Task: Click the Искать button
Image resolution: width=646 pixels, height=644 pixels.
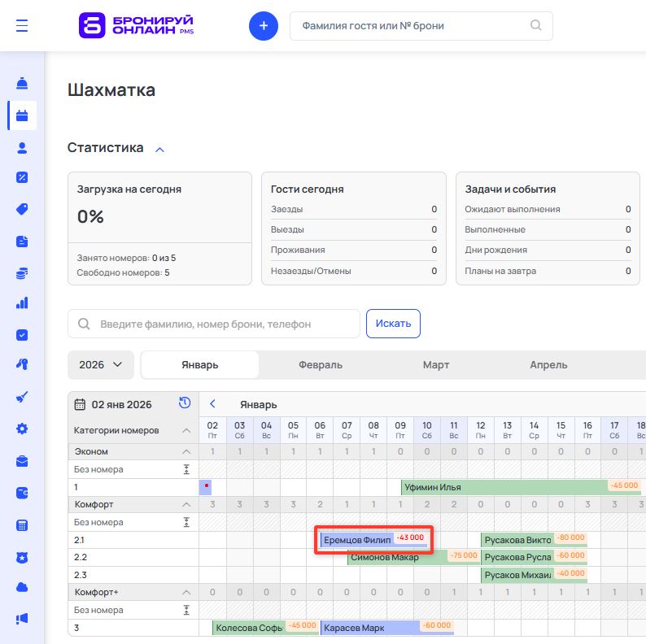Action: pyautogui.click(x=393, y=324)
